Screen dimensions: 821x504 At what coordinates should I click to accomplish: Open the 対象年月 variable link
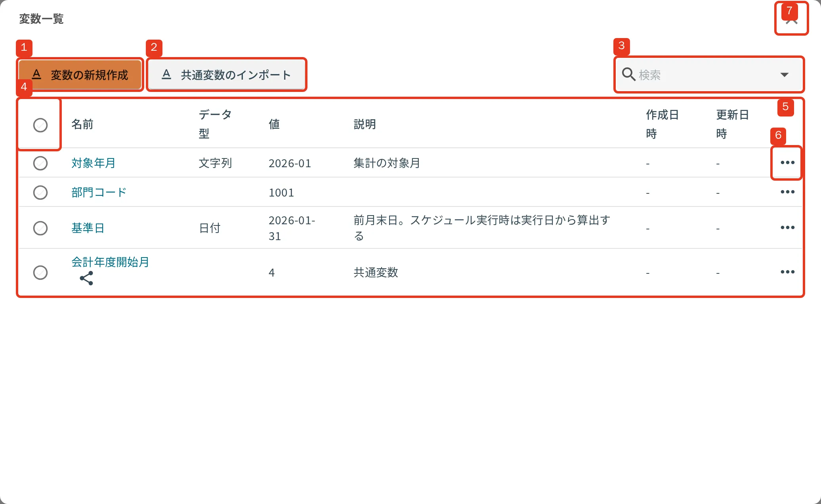point(93,163)
